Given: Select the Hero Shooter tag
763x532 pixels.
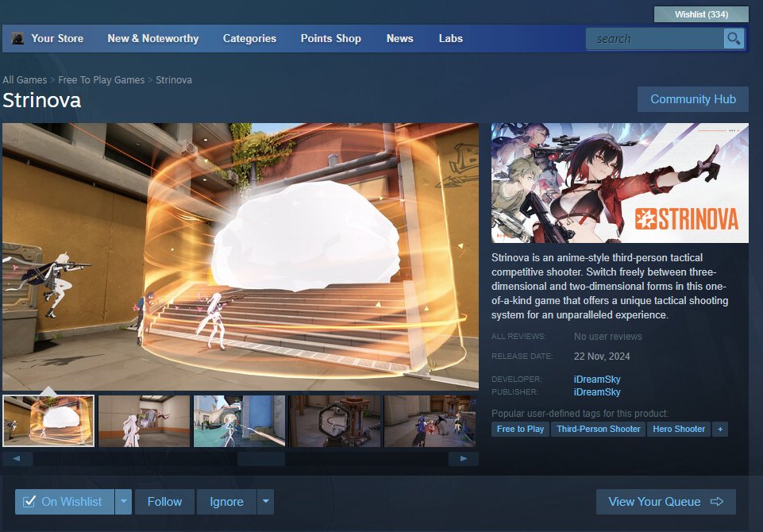Looking at the screenshot, I should pos(679,429).
